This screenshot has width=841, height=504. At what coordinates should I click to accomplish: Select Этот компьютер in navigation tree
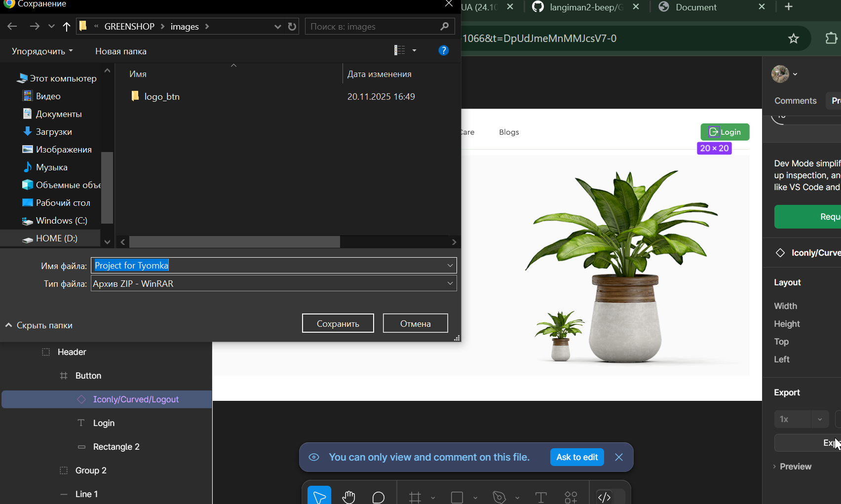click(57, 78)
